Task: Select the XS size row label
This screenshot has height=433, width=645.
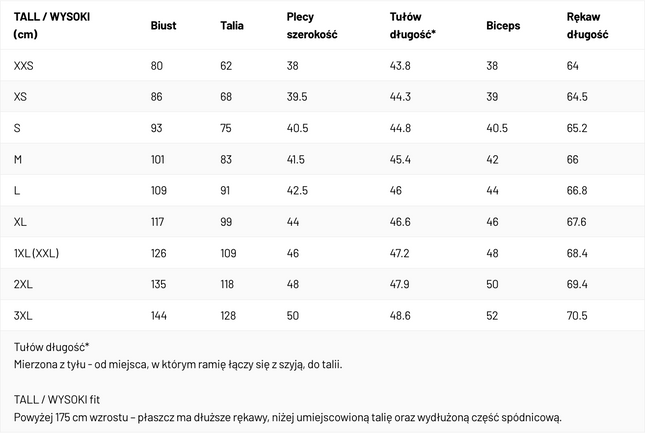Action: [20, 97]
